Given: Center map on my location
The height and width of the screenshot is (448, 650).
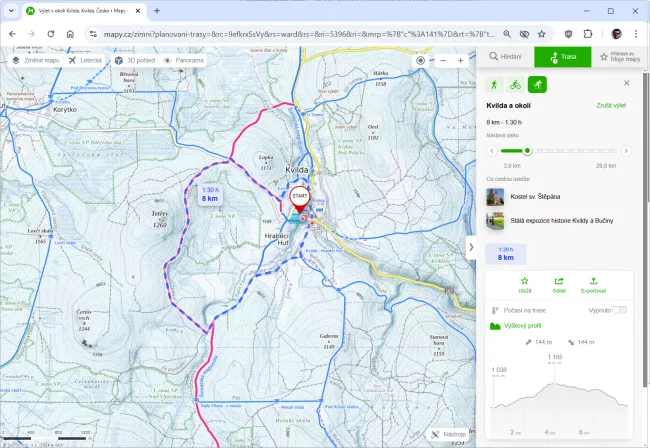Looking at the screenshot, I should 421,60.
